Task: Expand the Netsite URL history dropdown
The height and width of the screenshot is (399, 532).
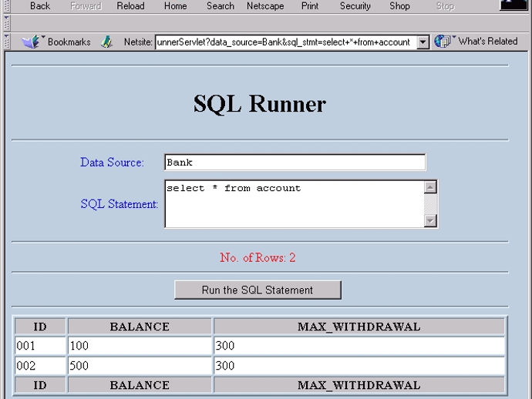Action: click(x=423, y=42)
